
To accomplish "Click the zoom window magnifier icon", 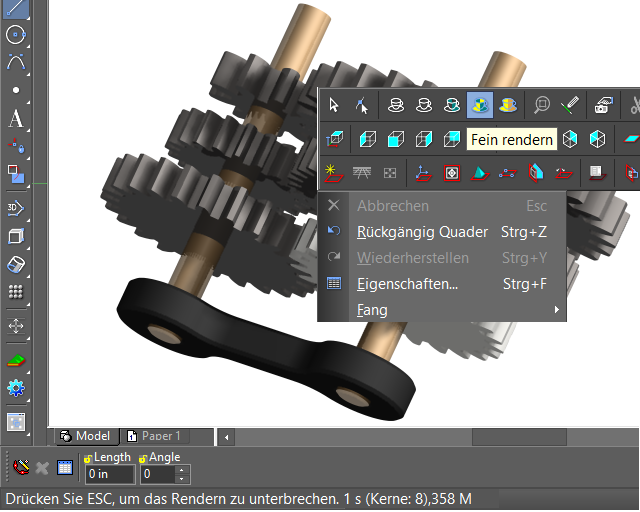I will point(542,105).
